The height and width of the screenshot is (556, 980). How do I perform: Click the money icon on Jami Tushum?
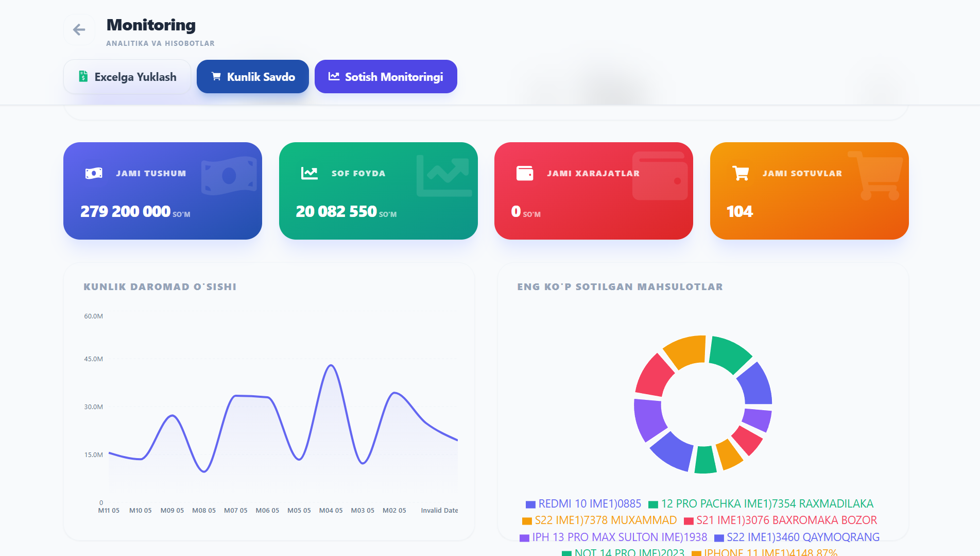[x=94, y=173]
